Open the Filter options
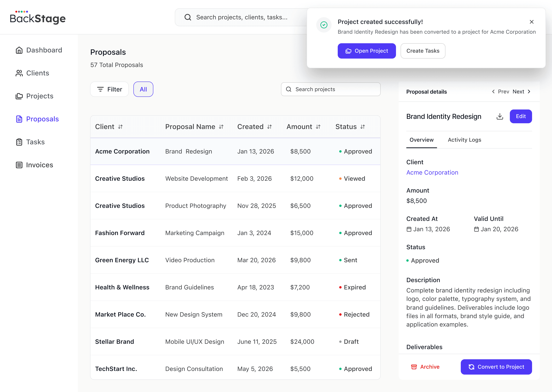Image resolution: width=552 pixels, height=392 pixels. coord(109,89)
